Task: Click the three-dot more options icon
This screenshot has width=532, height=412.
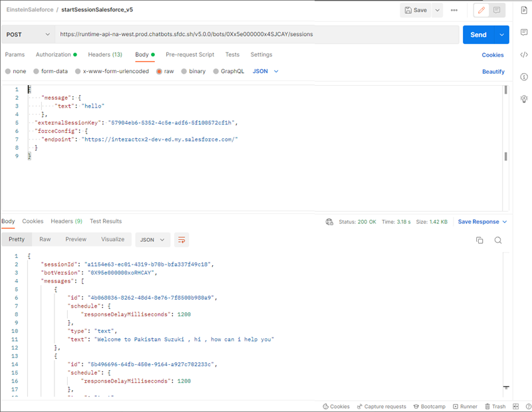Action: point(454,10)
